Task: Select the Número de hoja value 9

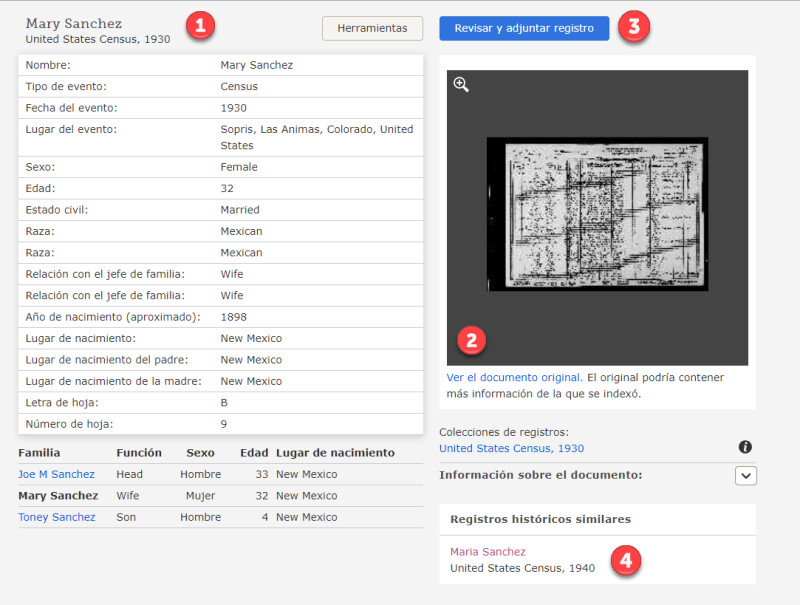Action: (223, 424)
